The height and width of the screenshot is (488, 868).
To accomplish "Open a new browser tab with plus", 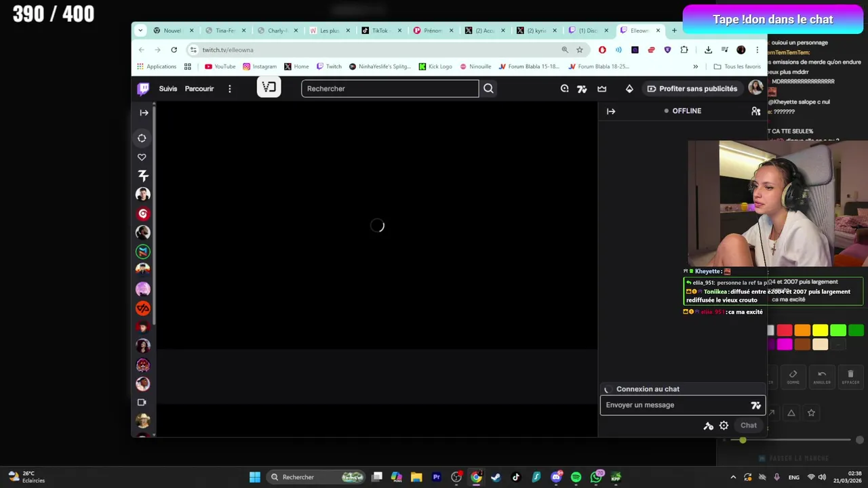I will tap(674, 30).
